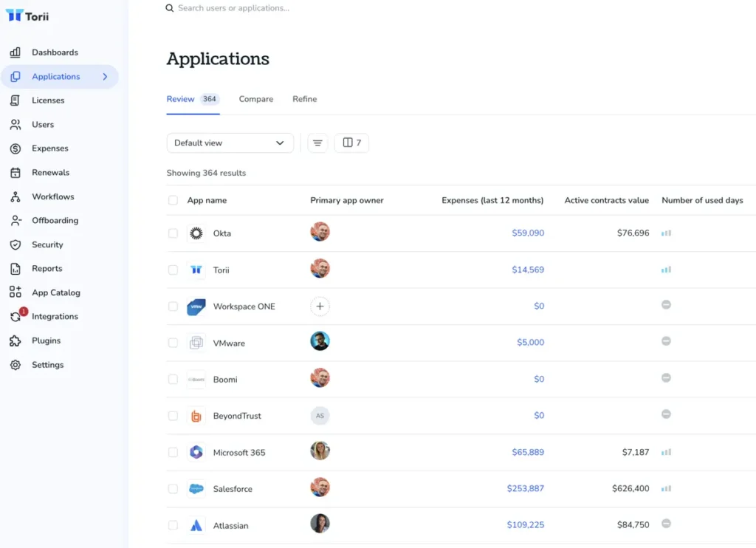756x548 pixels.
Task: Click the Torii logo
Action: (x=27, y=16)
